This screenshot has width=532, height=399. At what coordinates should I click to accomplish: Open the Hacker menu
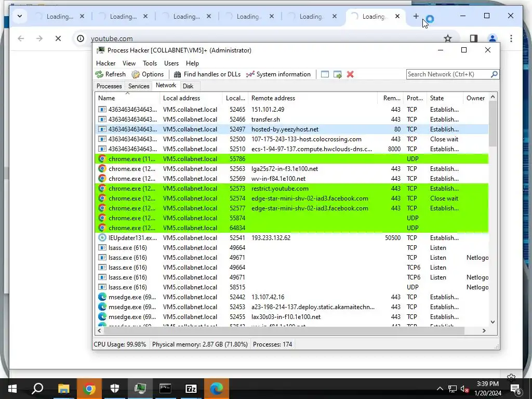[105, 63]
